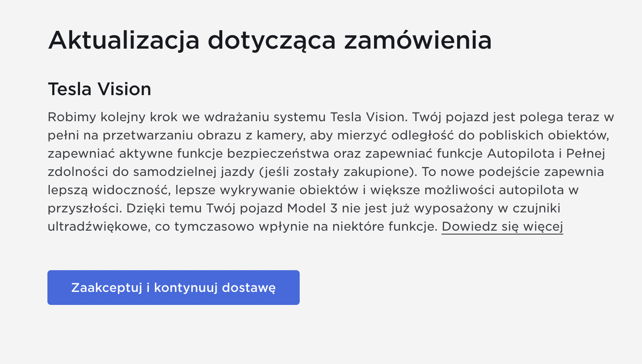Viewport: 642px width, 364px height.
Task: Open the 'Dowiedz się więcej' link
Action: tap(502, 227)
